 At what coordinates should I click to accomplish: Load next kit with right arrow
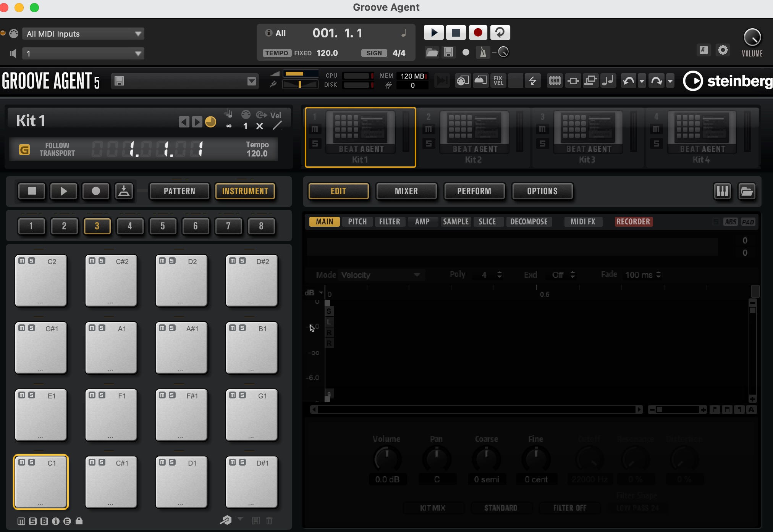(197, 122)
